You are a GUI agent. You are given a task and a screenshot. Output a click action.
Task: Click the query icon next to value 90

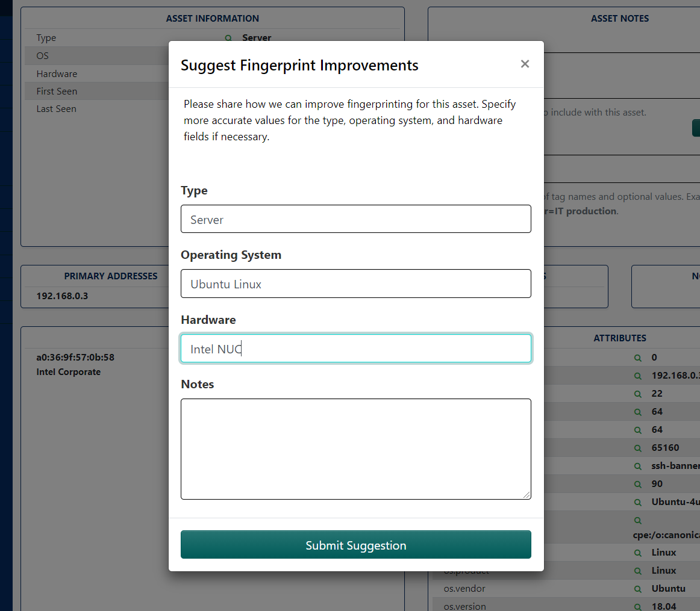tap(638, 483)
